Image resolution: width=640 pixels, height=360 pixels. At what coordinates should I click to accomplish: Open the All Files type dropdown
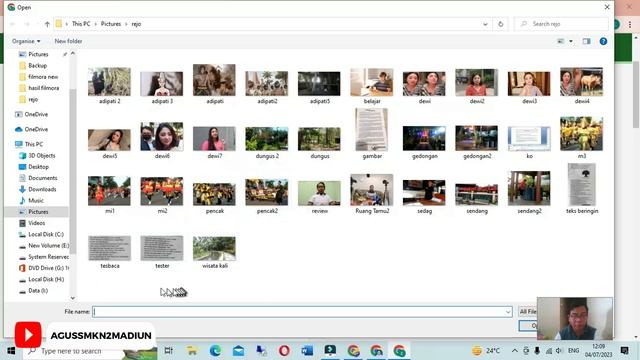[x=528, y=312]
